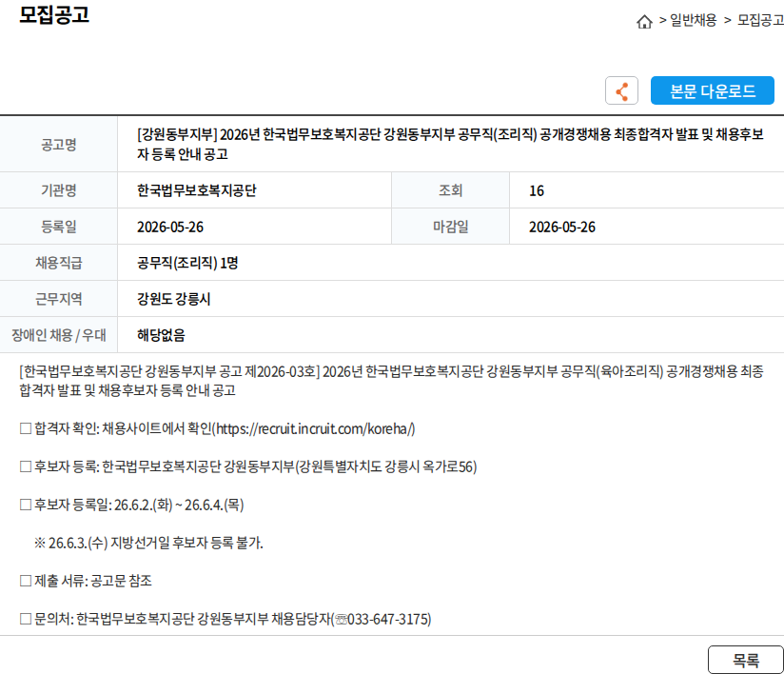This screenshot has height=674, width=784.
Task: Select the value 해당없음
Action: coord(161,335)
